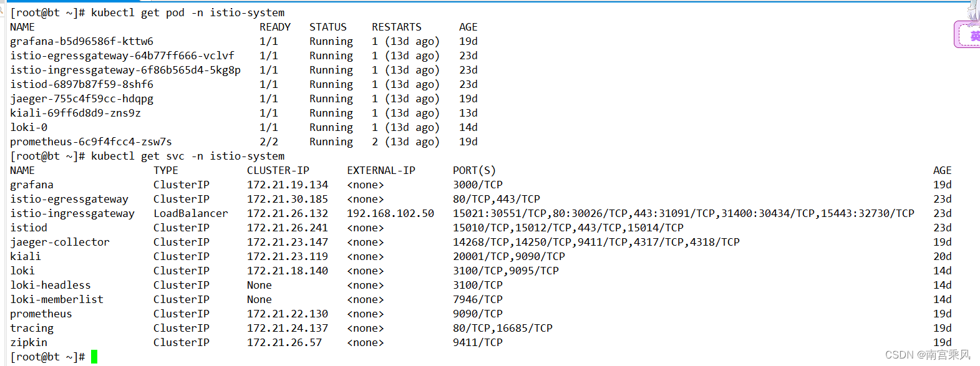Click the loki-memberlist service name
The width and height of the screenshot is (980, 366).
pyautogui.click(x=57, y=299)
